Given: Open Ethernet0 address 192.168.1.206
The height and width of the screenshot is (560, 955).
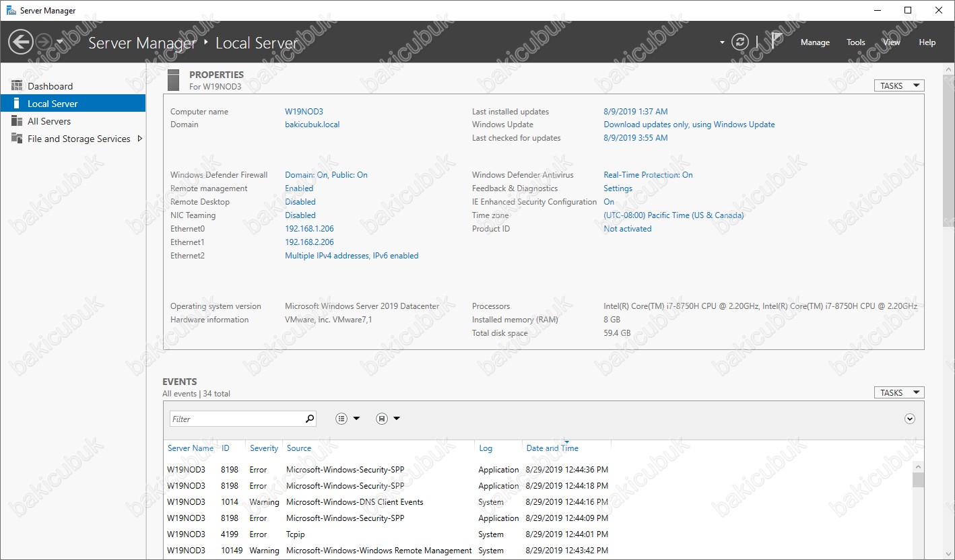Looking at the screenshot, I should click(x=309, y=229).
